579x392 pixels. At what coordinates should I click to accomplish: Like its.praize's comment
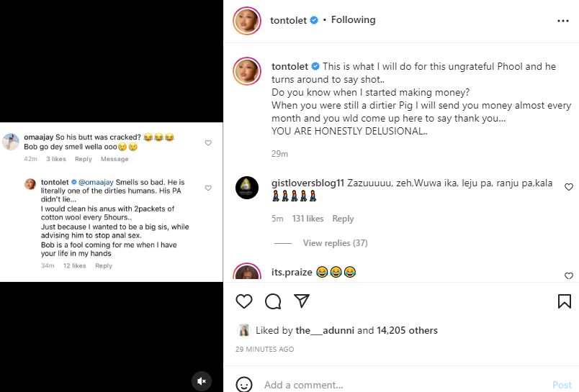568,275
